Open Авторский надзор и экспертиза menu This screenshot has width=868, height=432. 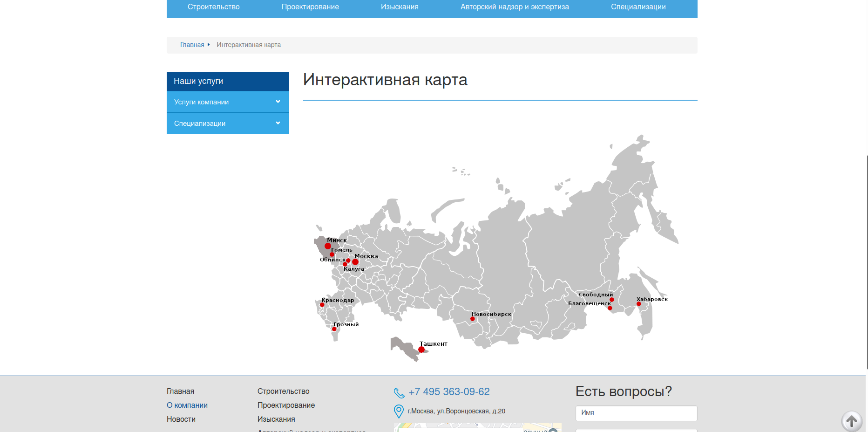[515, 7]
